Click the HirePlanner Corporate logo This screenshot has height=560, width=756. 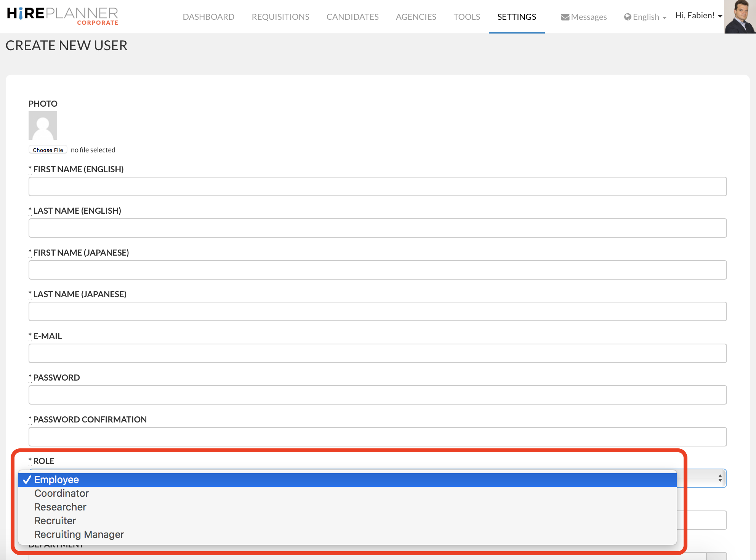coord(63,16)
